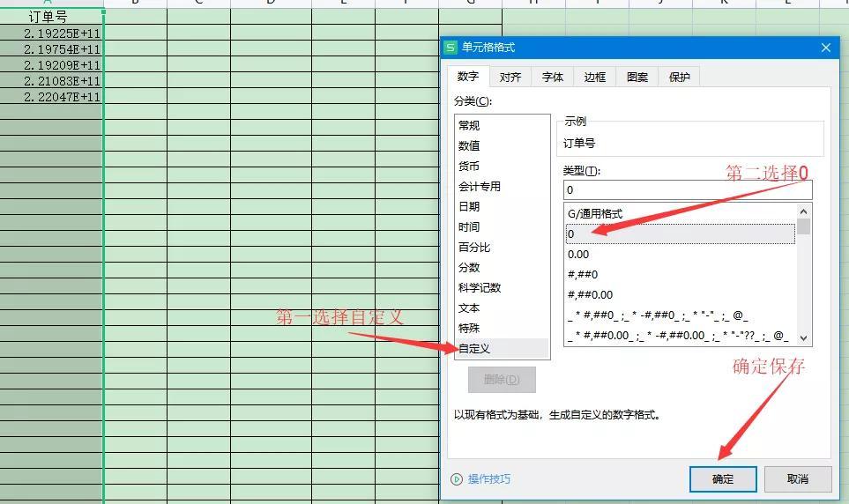Select the G/通用格式 format

point(680,214)
